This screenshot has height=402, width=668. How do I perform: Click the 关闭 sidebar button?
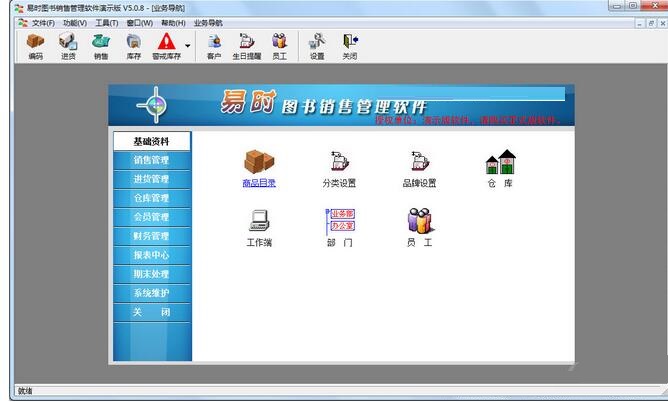pos(152,312)
